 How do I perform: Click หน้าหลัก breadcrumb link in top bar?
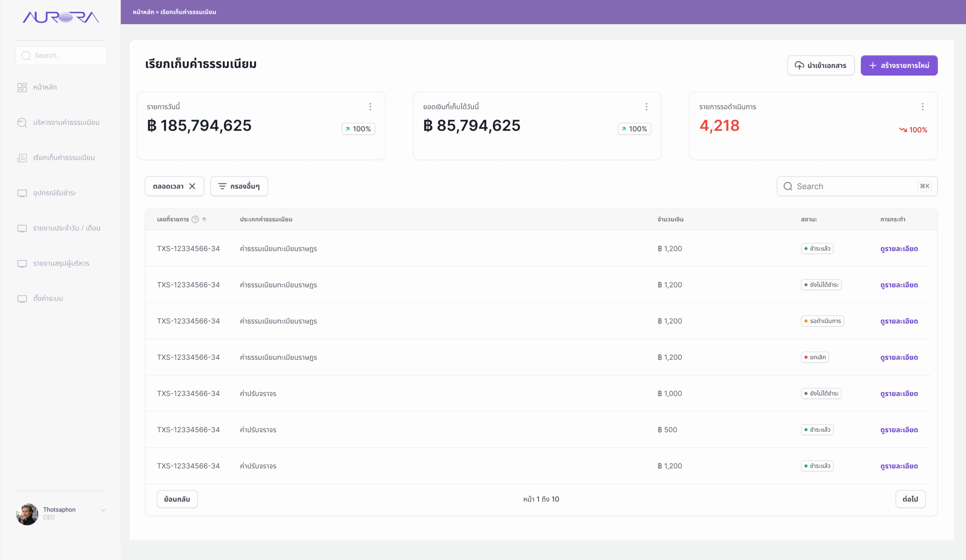click(x=143, y=12)
